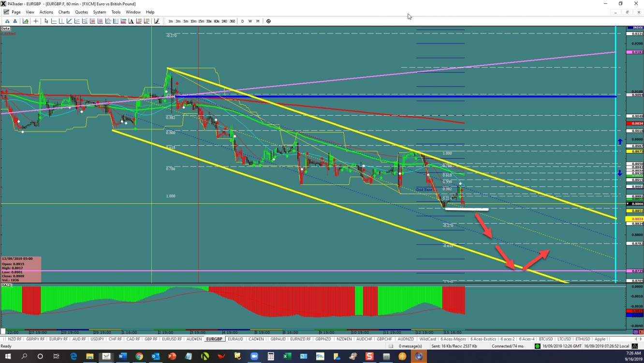Open the Quotes menu

pos(82,12)
